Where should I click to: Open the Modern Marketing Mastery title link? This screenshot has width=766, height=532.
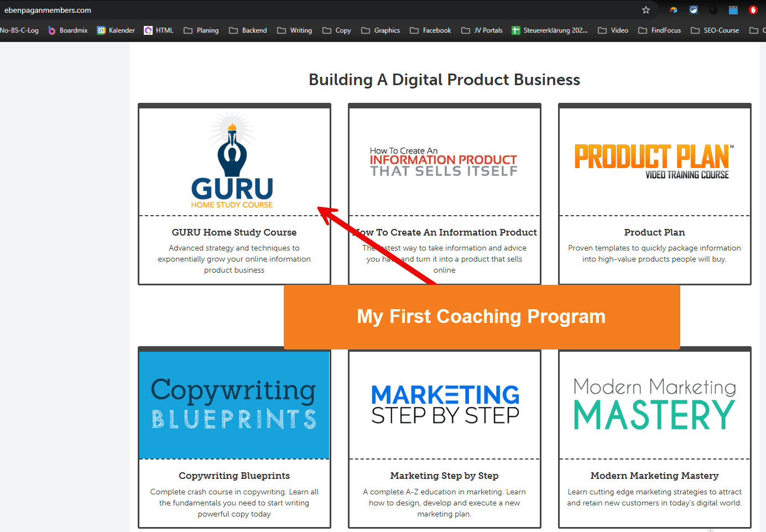[x=654, y=476]
